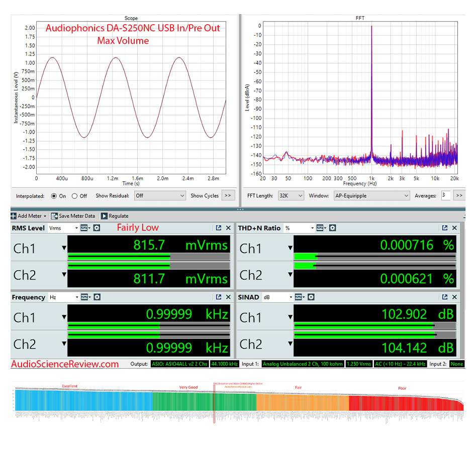Open THD+N Ratio settings gear

pos(333,228)
